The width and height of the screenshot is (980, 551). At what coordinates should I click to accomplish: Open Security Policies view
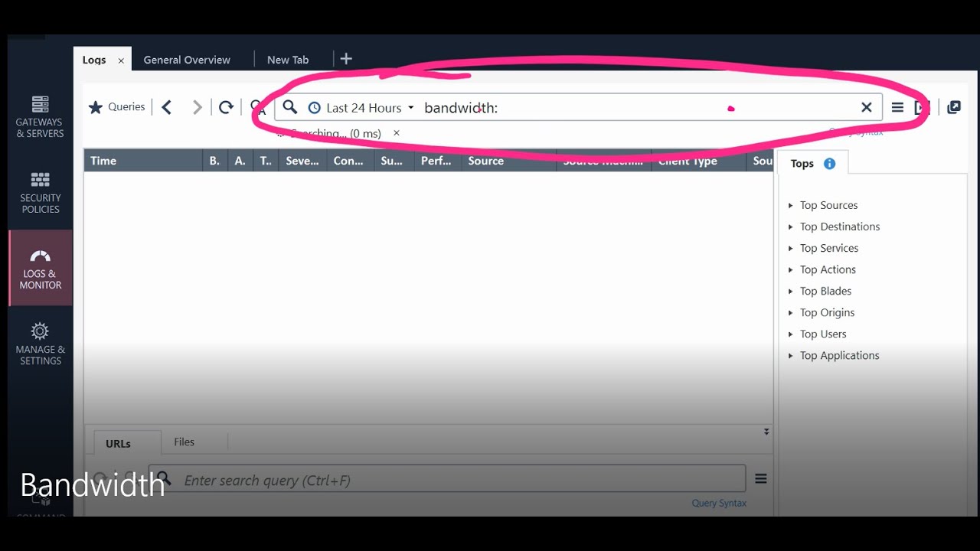40,192
